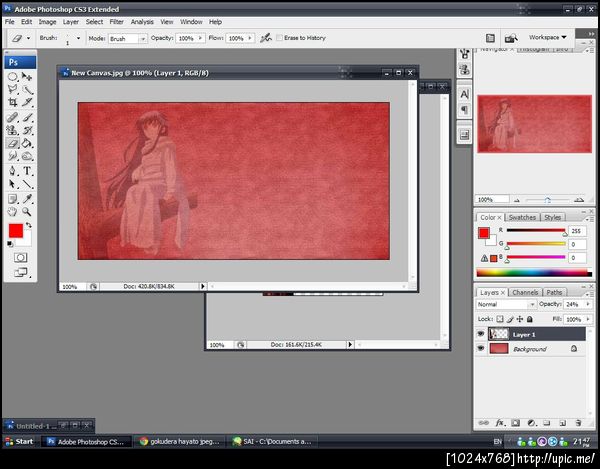Select the Notes tool
Screen dimensions: 600x469
[13, 199]
